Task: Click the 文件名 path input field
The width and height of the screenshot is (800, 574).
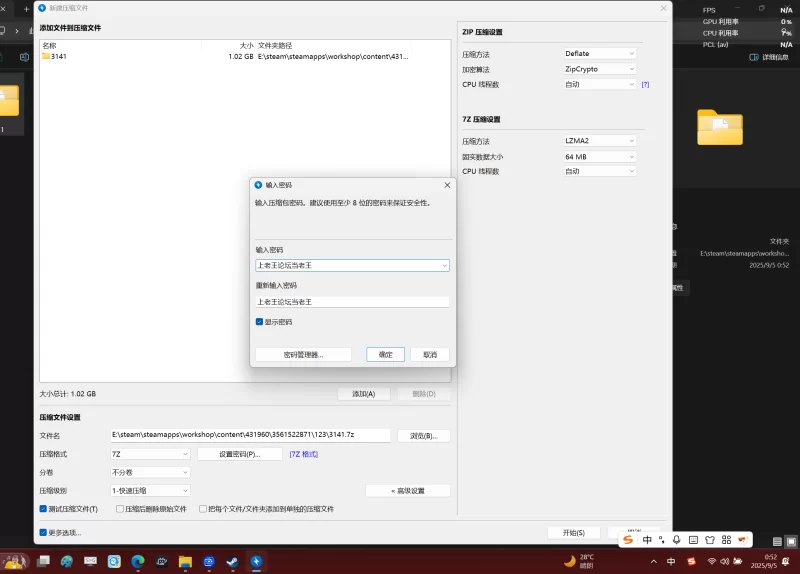Action: (251, 435)
